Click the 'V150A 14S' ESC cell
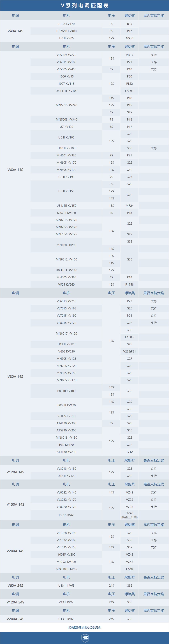The height and width of the screenshot is (644, 169). [15, 504]
